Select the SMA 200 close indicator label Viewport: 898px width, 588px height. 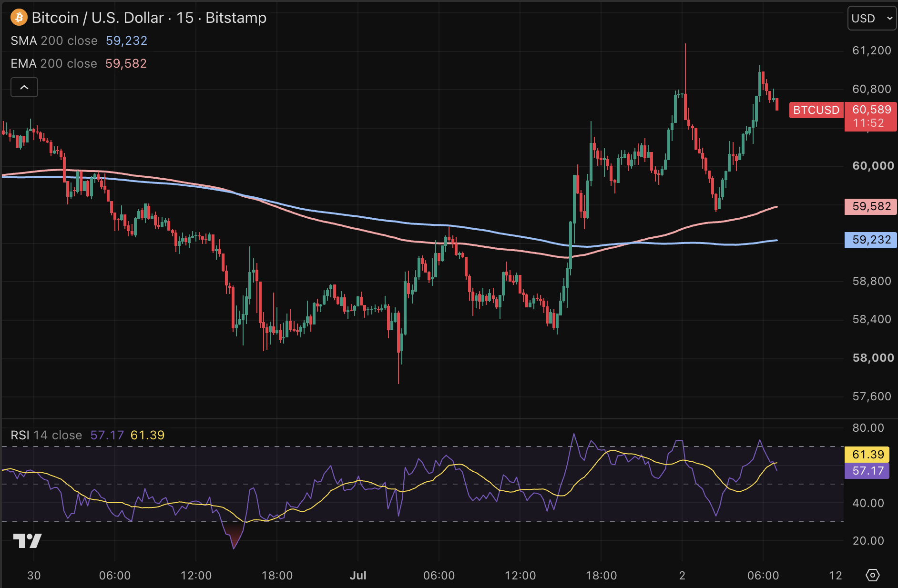(54, 41)
